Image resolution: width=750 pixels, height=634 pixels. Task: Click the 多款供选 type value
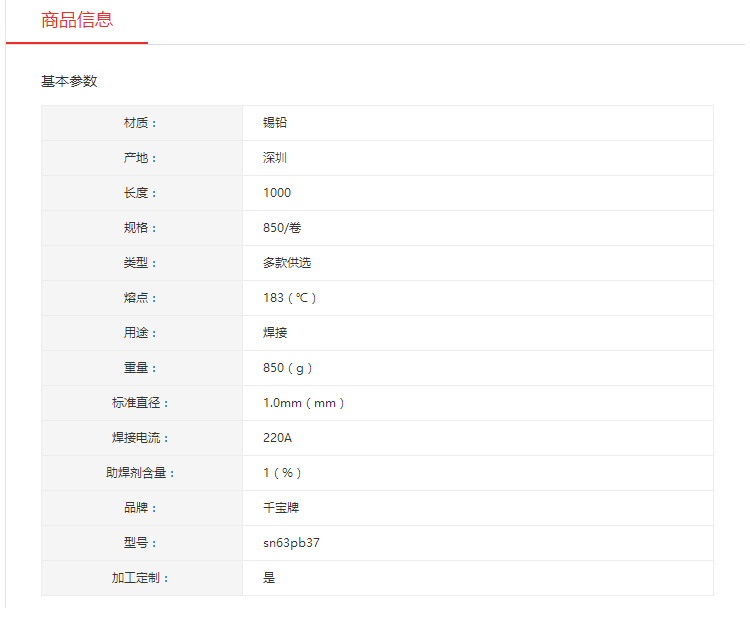287,263
